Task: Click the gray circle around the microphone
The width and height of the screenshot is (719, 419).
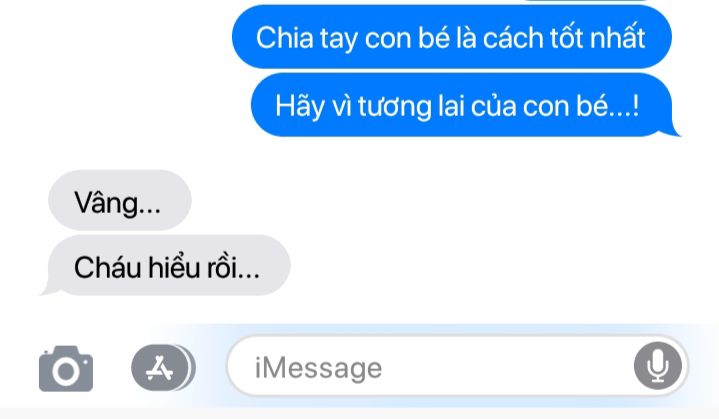Action: coord(658,366)
